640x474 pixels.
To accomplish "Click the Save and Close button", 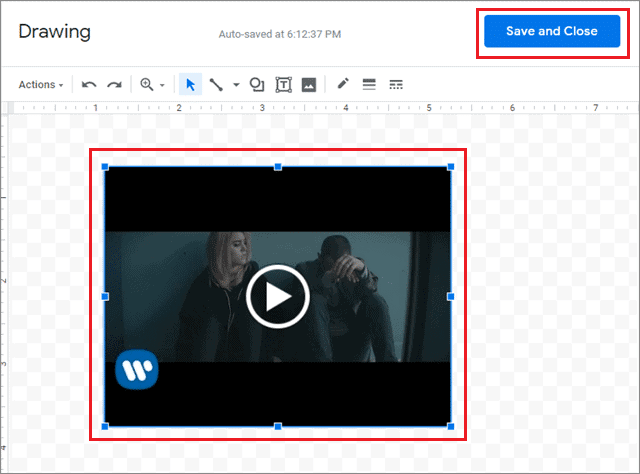I will coord(552,31).
